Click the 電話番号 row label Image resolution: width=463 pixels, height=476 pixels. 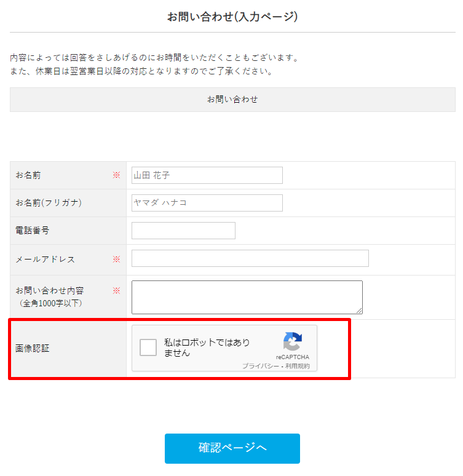pos(32,231)
